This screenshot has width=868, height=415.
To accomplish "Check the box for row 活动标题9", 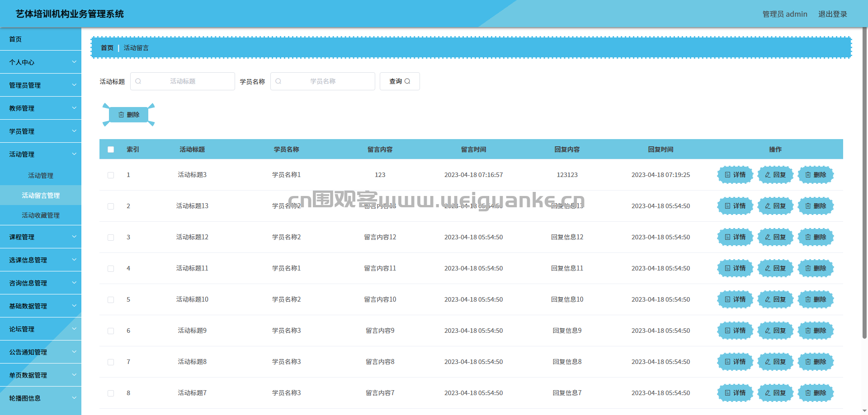I will tap(111, 331).
